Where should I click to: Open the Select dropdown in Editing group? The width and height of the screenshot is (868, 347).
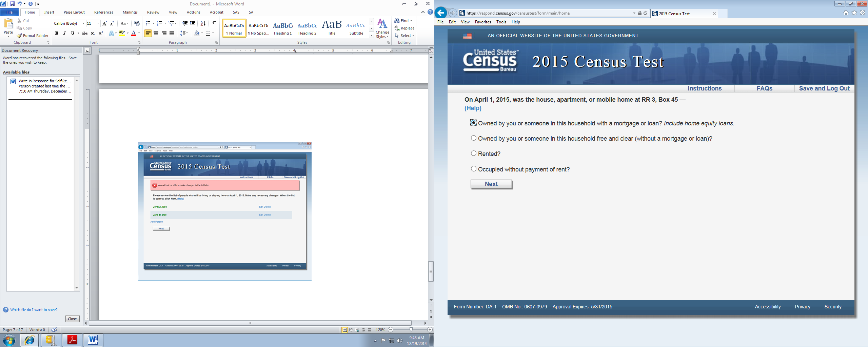(x=405, y=36)
